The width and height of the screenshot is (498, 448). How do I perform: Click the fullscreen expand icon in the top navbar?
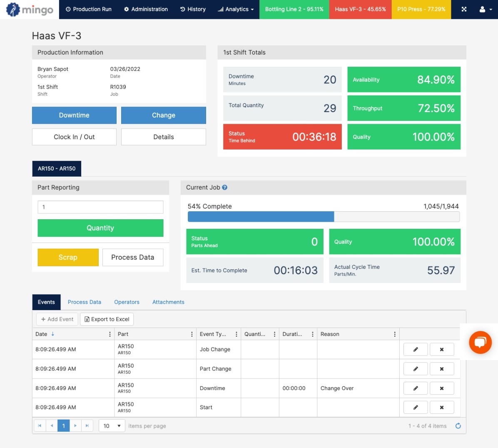tap(464, 9)
